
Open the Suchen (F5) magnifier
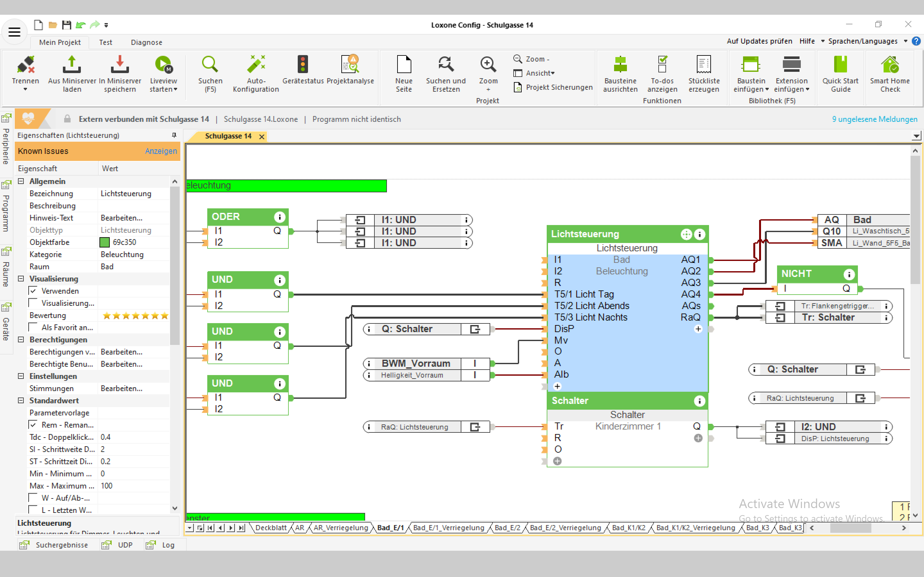[210, 65]
